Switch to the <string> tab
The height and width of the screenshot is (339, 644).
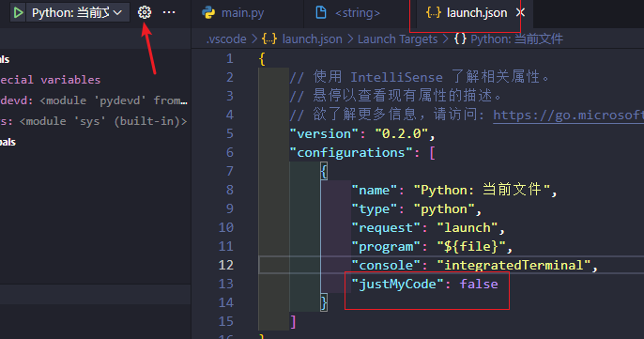(358, 13)
